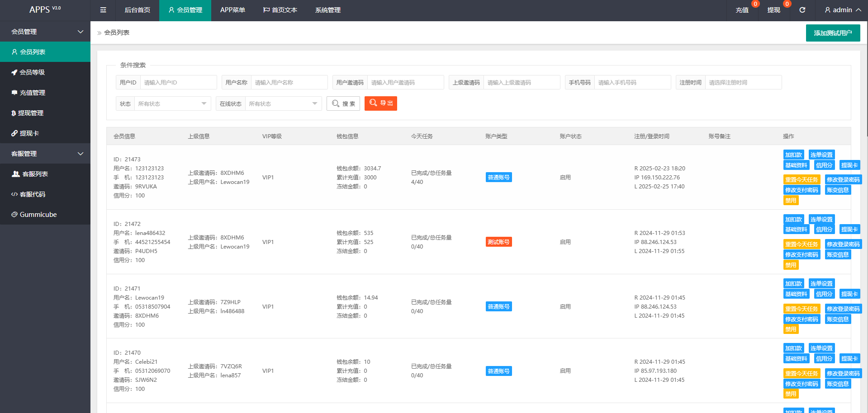Viewport: 868px width, 413px height.
Task: Open 会员等级 with rocket icon in sidebar
Action: (x=32, y=72)
